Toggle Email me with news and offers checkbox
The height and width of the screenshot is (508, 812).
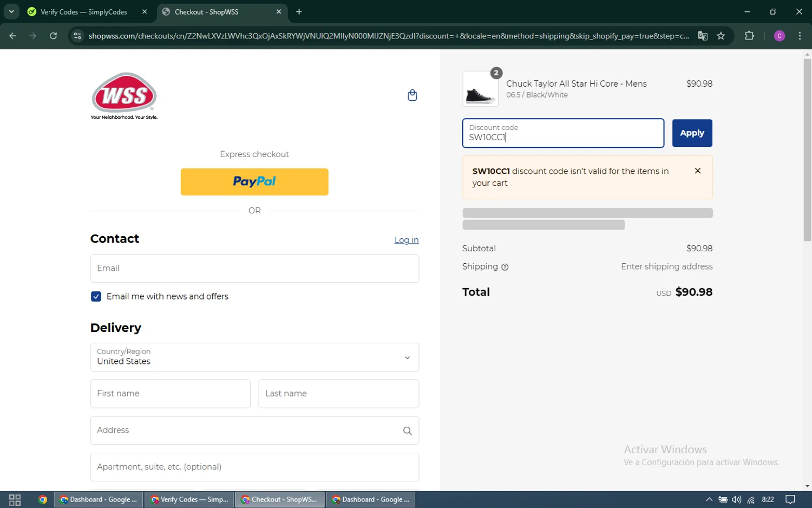(96, 297)
